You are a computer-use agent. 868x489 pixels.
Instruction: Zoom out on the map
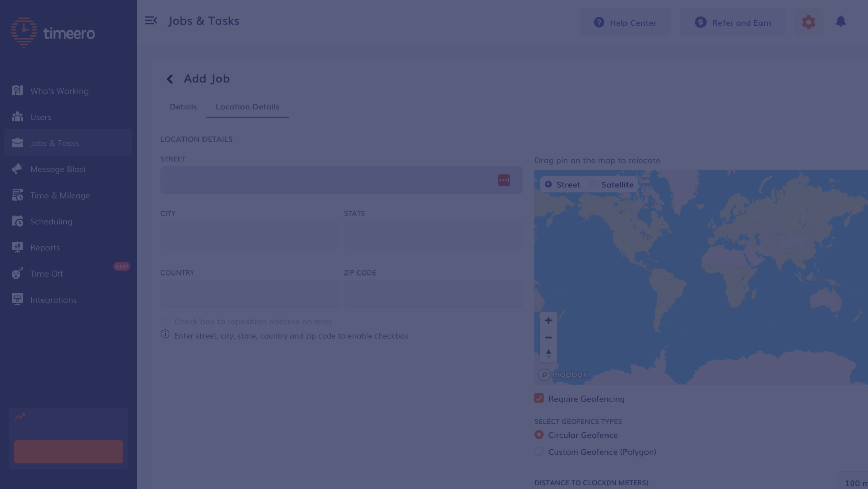(x=548, y=337)
